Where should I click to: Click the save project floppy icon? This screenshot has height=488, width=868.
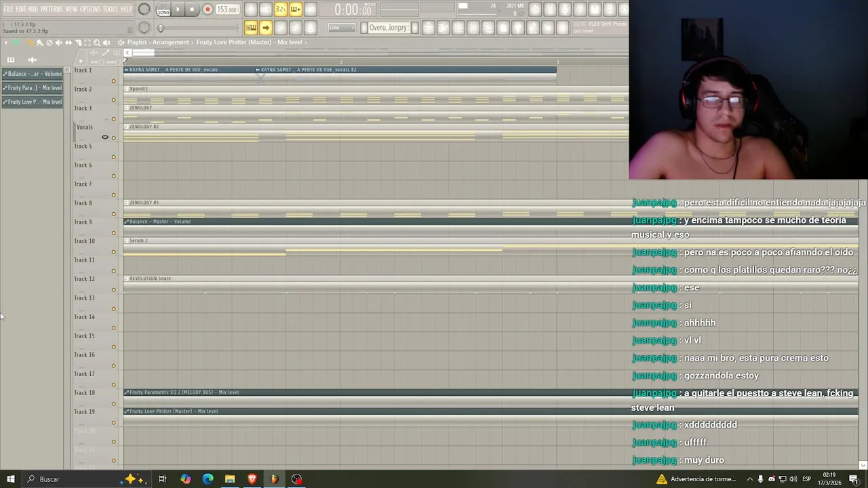tap(595, 9)
